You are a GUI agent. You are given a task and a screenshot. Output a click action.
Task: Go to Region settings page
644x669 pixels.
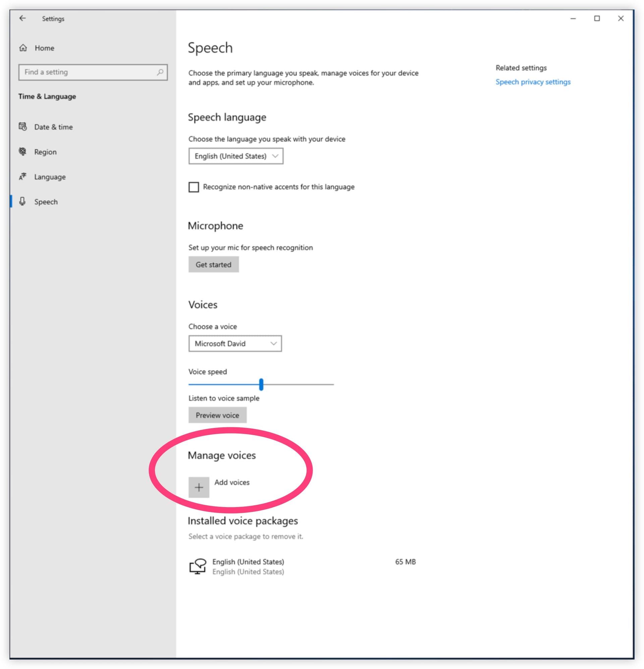(x=45, y=152)
